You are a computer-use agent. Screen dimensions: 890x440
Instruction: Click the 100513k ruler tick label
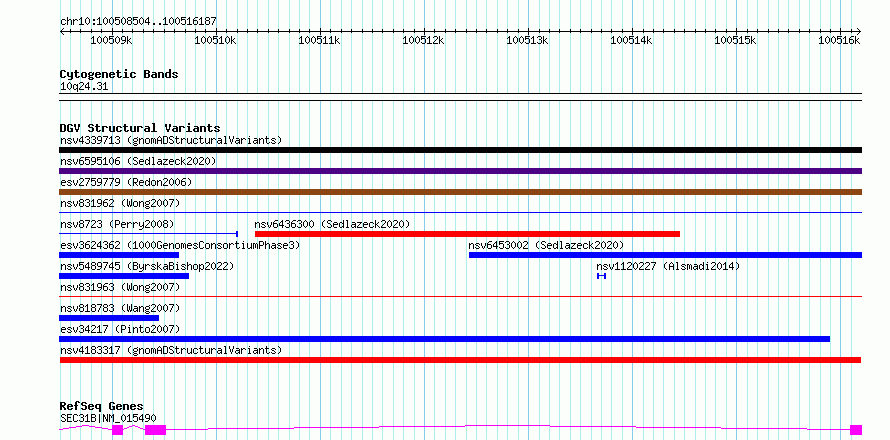tap(528, 40)
